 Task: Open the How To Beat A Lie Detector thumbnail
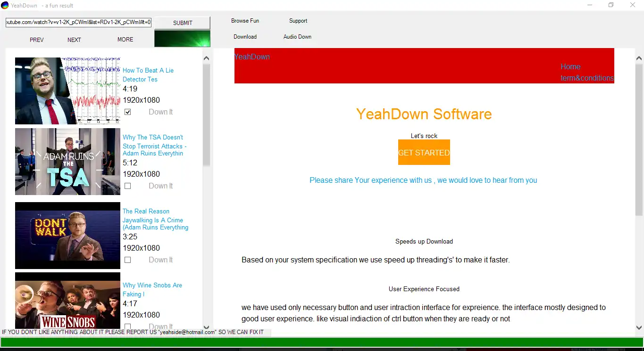point(67,91)
